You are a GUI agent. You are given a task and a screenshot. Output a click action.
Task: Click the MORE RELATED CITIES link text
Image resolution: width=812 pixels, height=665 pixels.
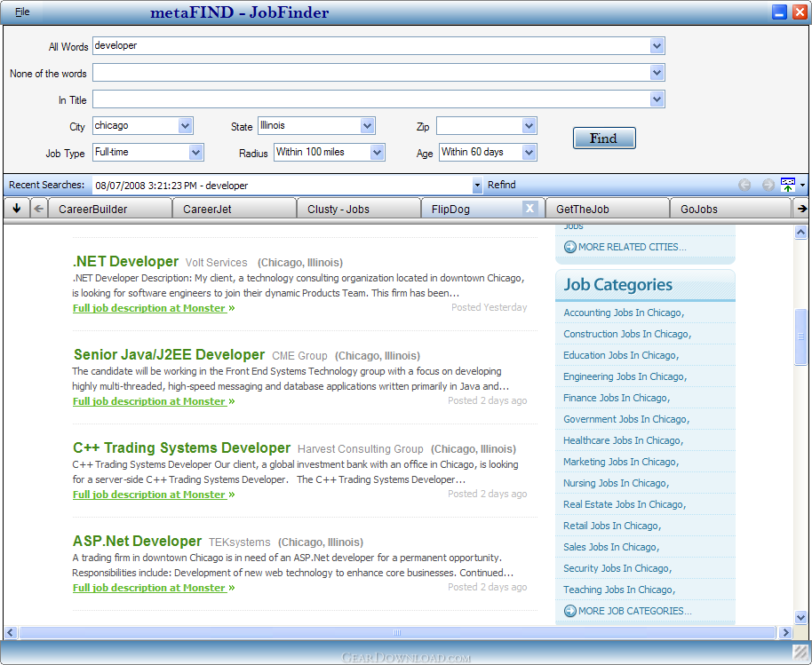[x=633, y=247]
